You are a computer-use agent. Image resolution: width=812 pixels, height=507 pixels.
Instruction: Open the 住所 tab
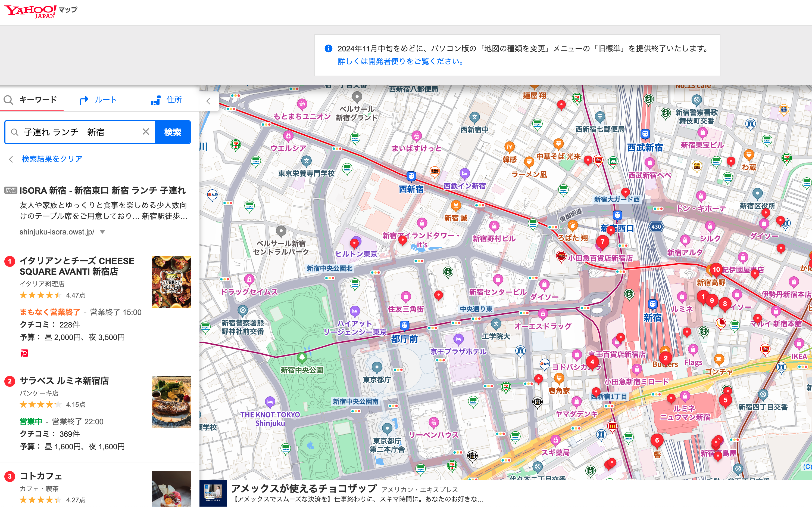pyautogui.click(x=166, y=100)
